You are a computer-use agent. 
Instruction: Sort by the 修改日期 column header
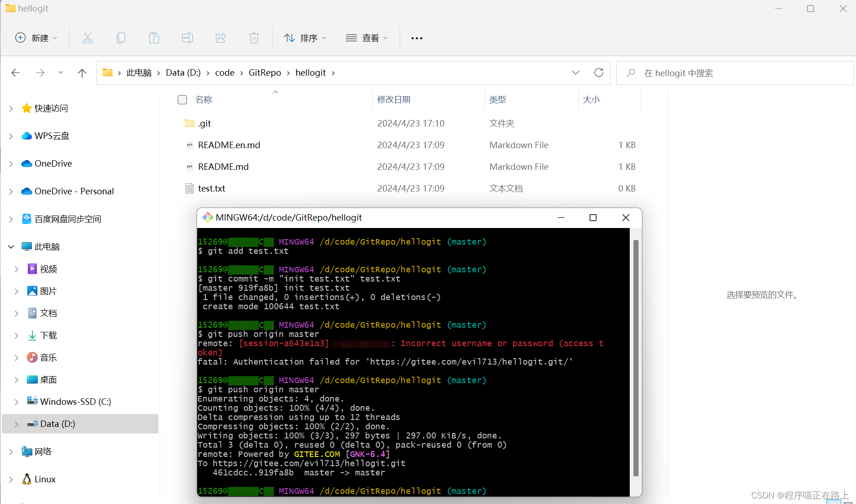[394, 100]
